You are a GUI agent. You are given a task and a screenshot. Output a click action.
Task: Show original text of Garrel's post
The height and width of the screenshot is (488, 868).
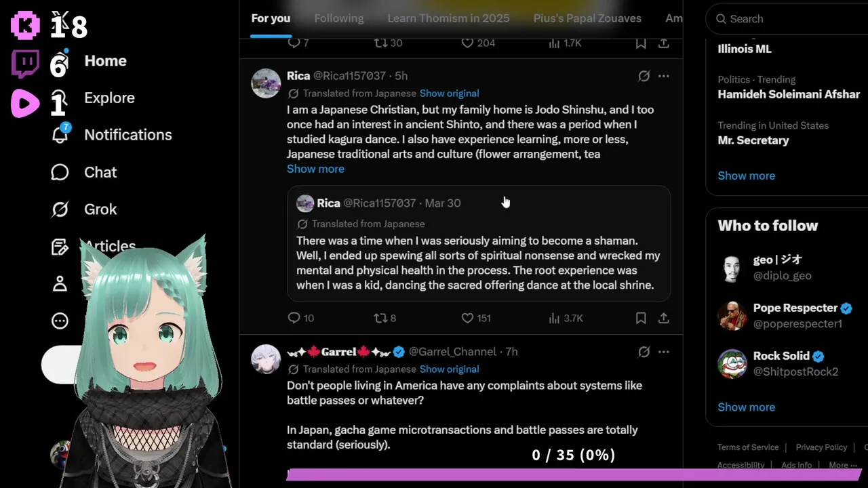tap(449, 369)
